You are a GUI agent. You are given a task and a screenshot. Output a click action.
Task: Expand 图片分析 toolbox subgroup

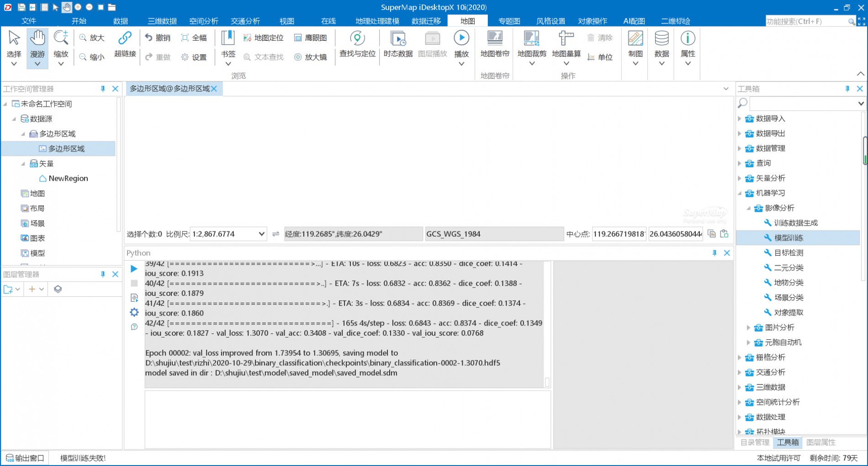748,327
